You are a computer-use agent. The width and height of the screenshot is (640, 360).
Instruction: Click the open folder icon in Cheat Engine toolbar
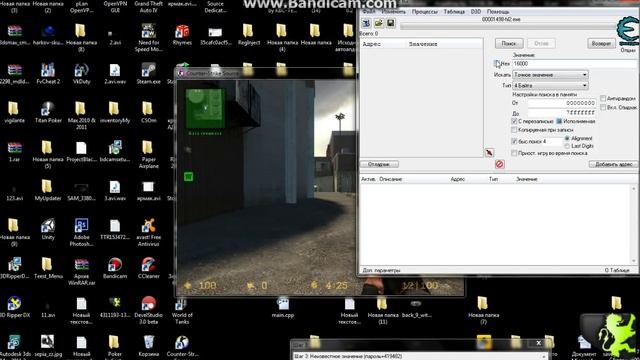point(378,23)
